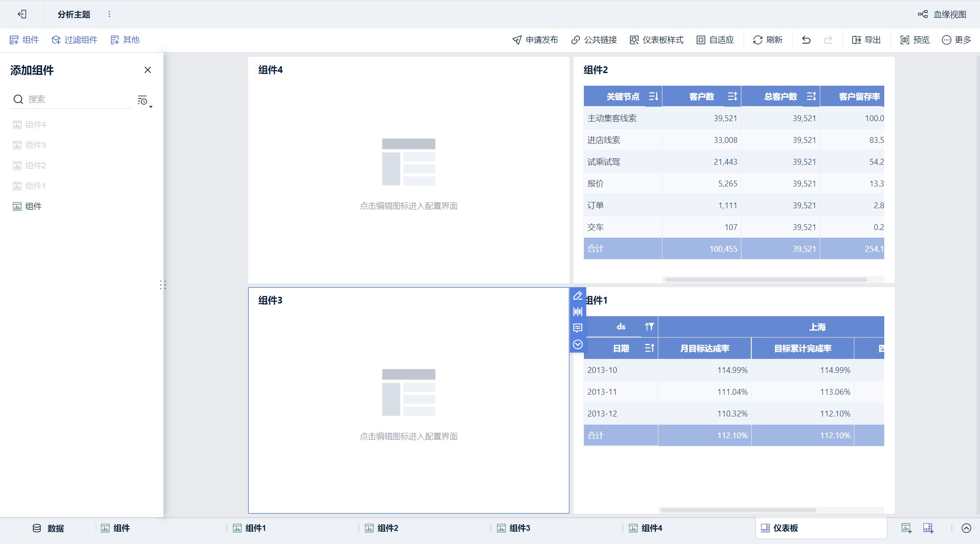
Task: Refresh the dashboard with 刷新
Action: pos(768,40)
